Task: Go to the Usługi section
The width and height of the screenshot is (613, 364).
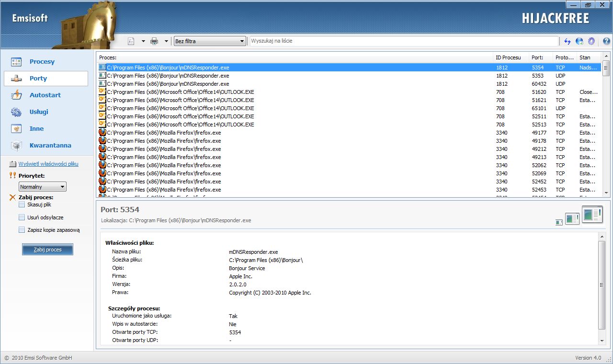Action: pos(46,112)
